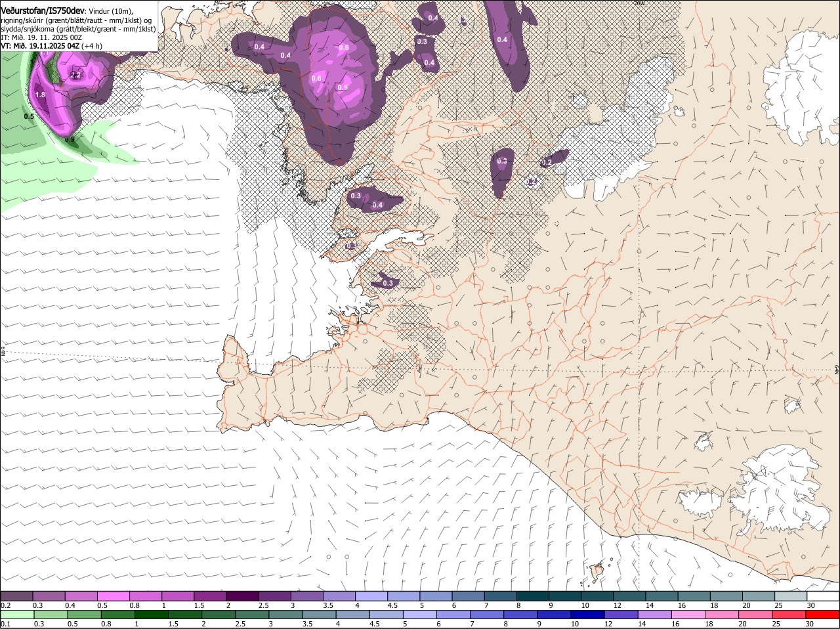Pick the lavender 4–4.5 swatch in the snow scale
The width and height of the screenshot is (840, 629).
(x=373, y=596)
